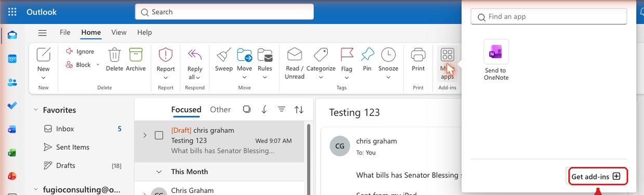Open the File menu tab
Image resolution: width=644 pixels, height=195 pixels.
tap(65, 32)
